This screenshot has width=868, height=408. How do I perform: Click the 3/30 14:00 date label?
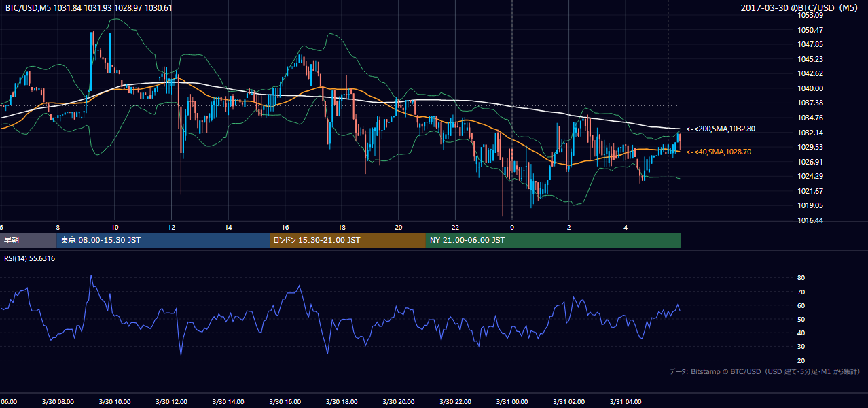[x=229, y=402]
